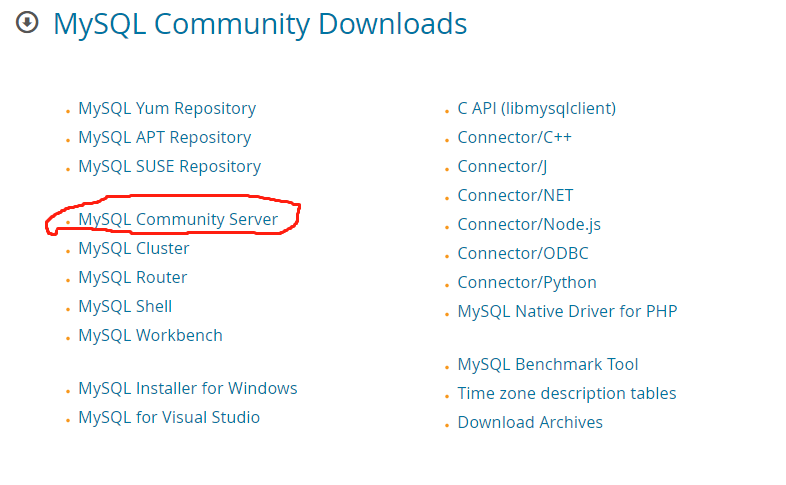
Task: Open Connector/Node.js download page
Action: click(529, 225)
